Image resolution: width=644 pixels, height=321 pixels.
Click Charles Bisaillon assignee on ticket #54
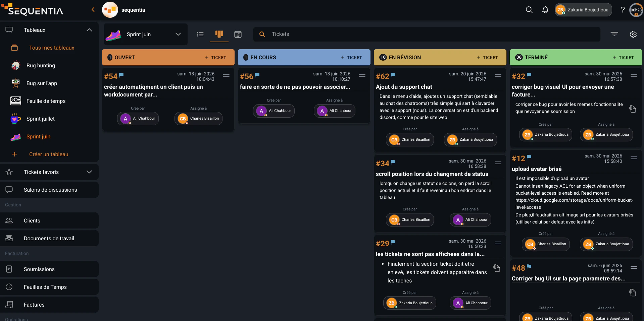coord(198,118)
